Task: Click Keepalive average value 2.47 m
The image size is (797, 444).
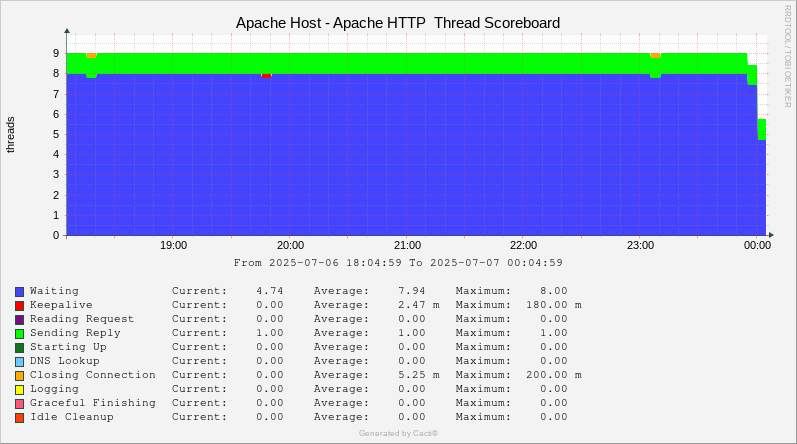Action: click(x=419, y=305)
